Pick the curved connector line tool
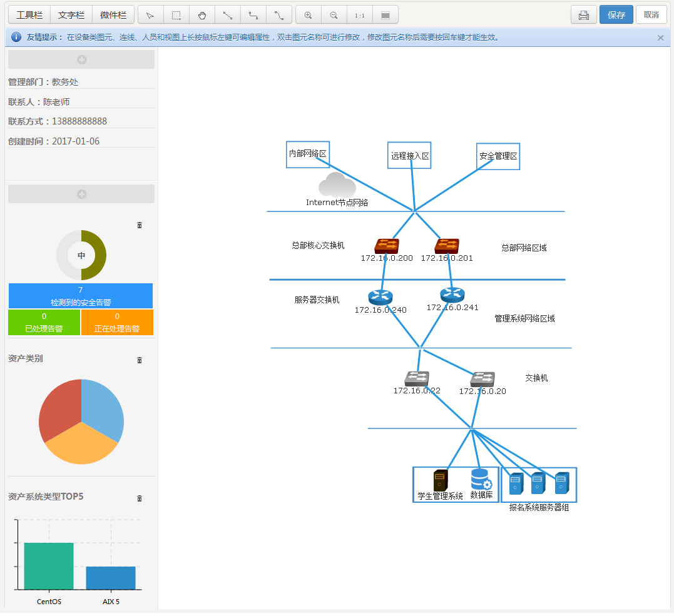The width and height of the screenshot is (674, 616). 279,15
